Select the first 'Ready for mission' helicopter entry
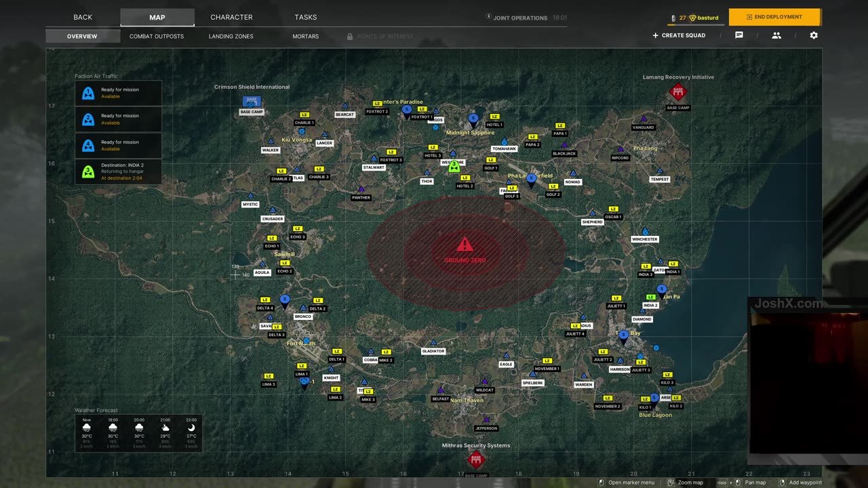The image size is (868, 488). pos(118,93)
